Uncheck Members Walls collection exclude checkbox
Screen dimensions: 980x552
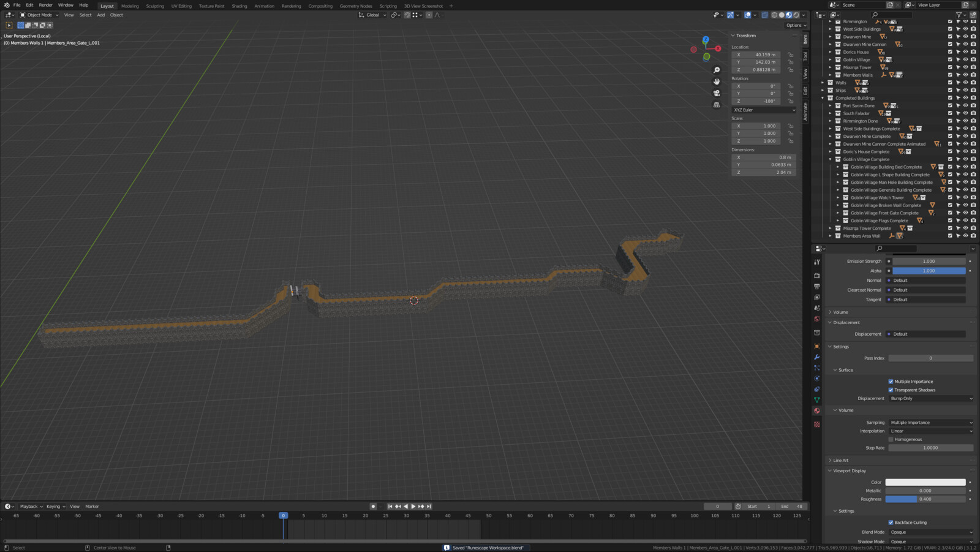[x=950, y=75]
